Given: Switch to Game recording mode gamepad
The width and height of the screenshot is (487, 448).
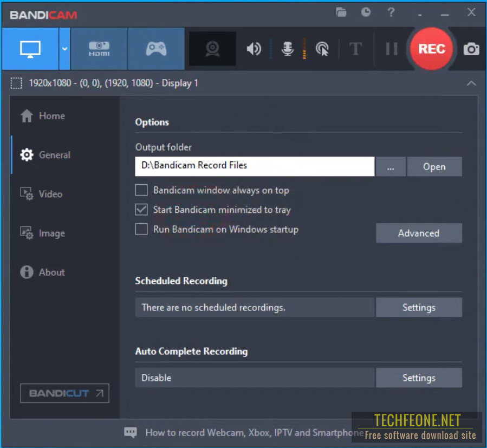Looking at the screenshot, I should [x=156, y=49].
